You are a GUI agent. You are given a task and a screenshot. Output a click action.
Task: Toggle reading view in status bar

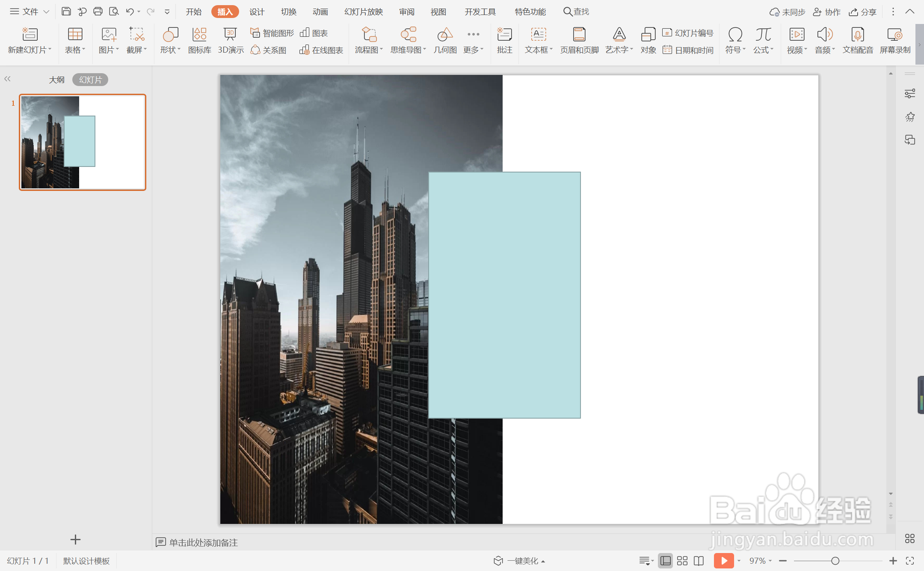pos(699,561)
